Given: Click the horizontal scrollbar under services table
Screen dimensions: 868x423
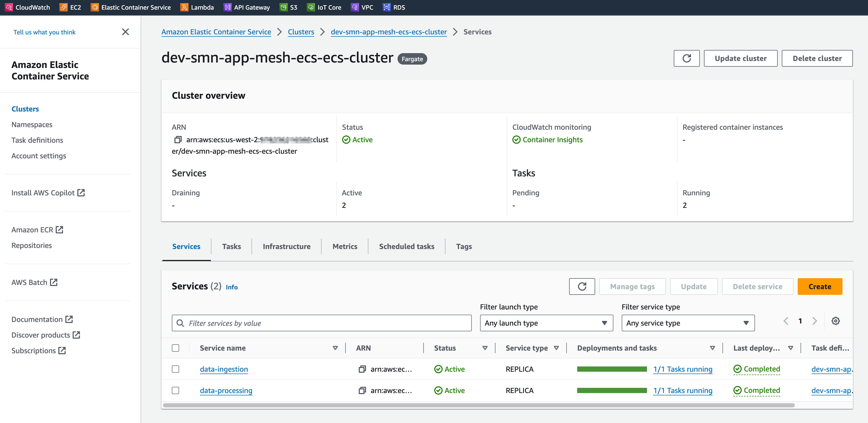Looking at the screenshot, I should [x=479, y=405].
